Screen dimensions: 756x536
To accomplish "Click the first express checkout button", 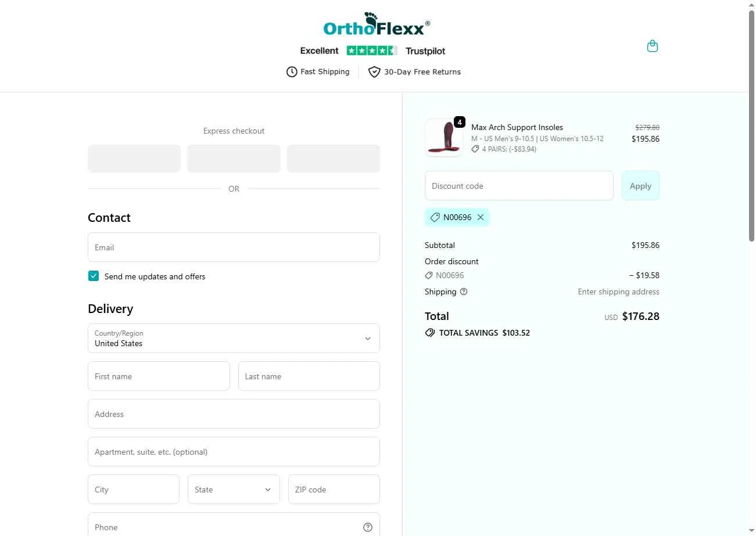I will coord(134,159).
